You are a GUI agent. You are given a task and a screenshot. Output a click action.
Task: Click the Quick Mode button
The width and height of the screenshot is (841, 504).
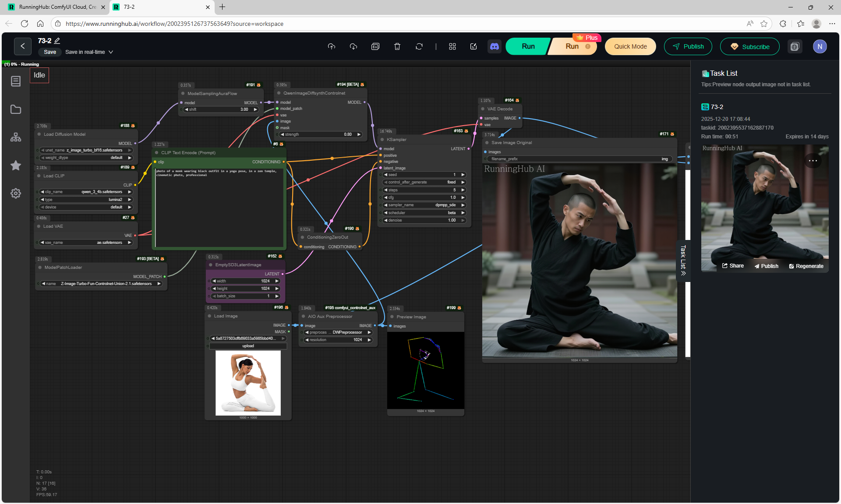630,46
